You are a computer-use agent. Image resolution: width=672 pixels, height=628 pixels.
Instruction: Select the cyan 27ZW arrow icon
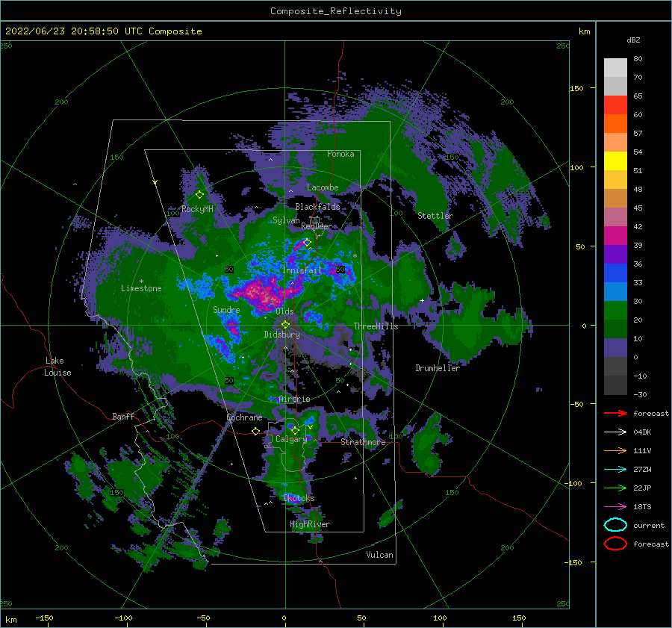click(615, 470)
